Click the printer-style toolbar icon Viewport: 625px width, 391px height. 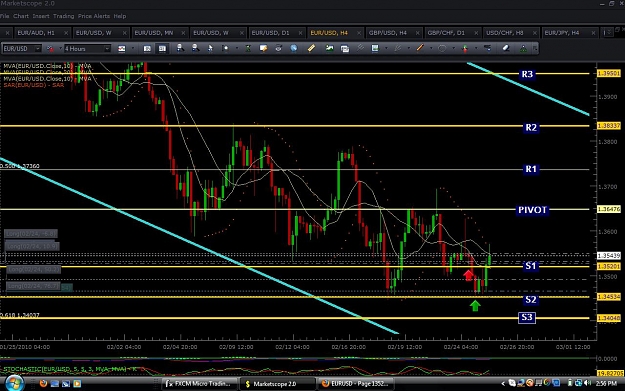coord(278,49)
